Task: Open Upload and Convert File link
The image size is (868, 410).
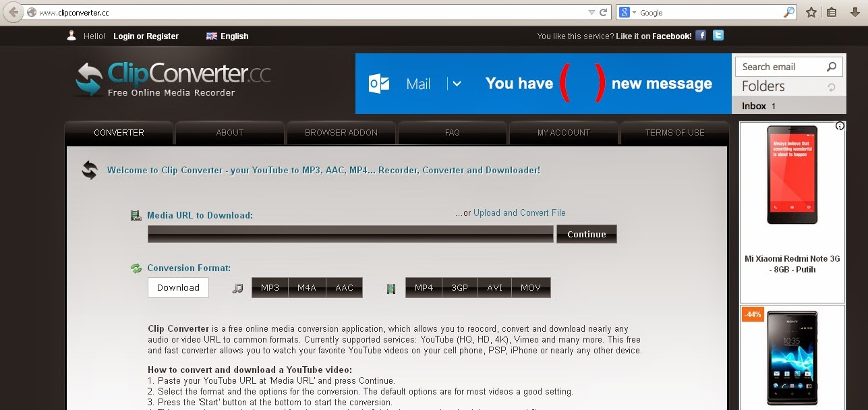Action: [x=519, y=212]
